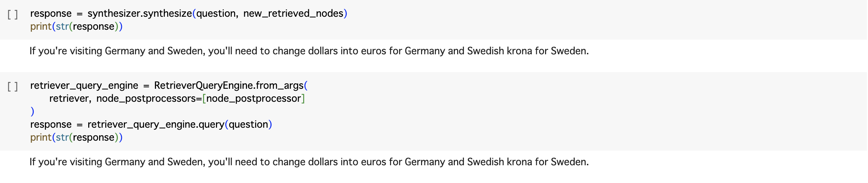Click response variable before retriever_query_engine.query

[51, 124]
